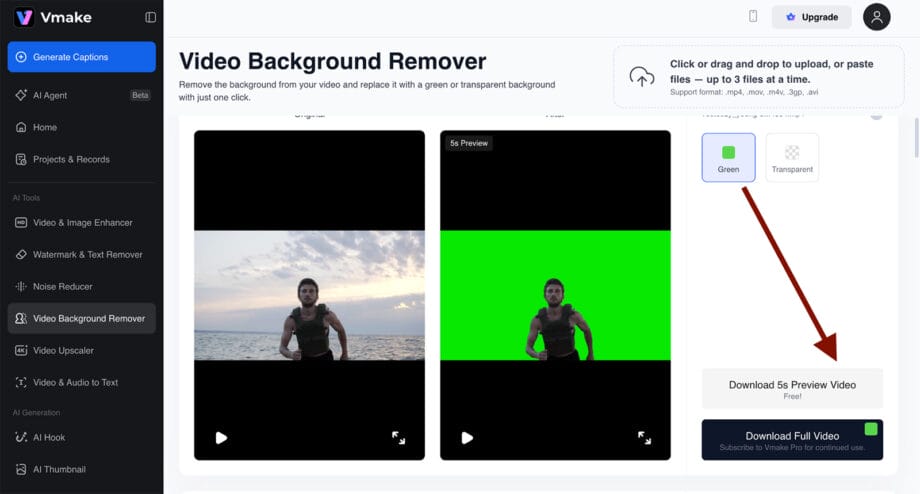Click Download Full Video button

[792, 440]
